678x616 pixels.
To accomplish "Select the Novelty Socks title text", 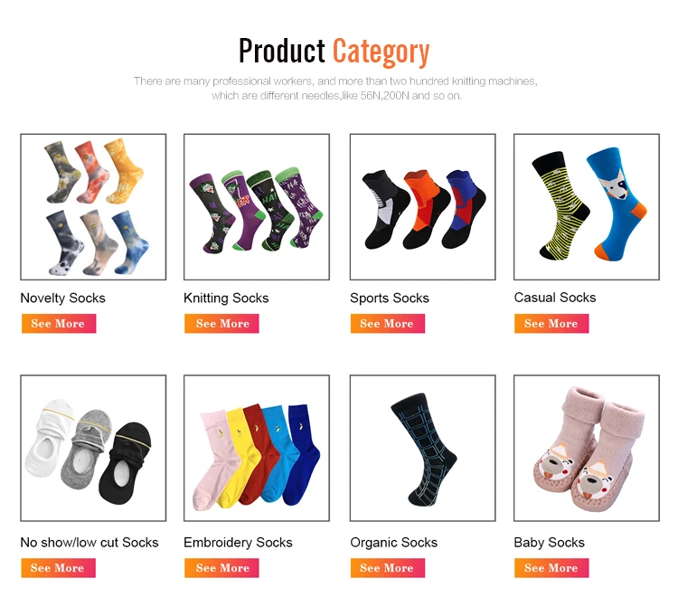I will [x=62, y=299].
